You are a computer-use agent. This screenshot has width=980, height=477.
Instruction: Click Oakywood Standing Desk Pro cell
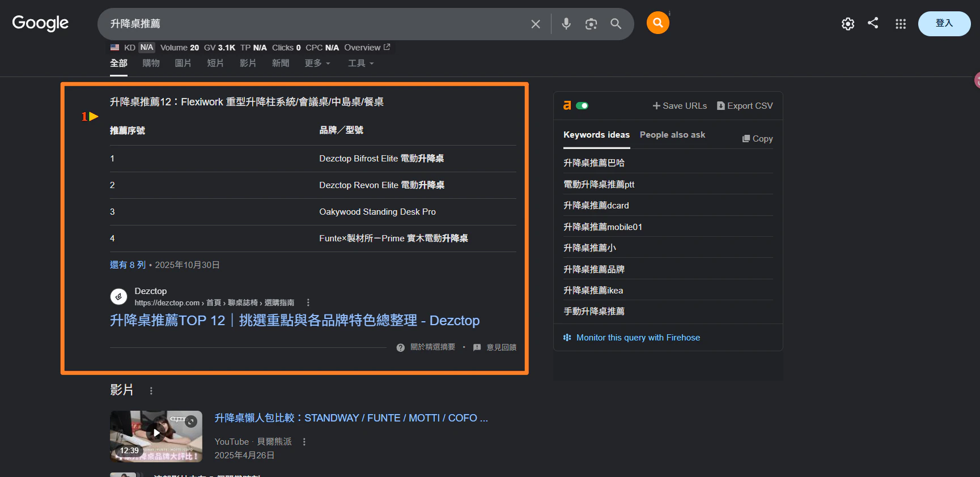(377, 212)
